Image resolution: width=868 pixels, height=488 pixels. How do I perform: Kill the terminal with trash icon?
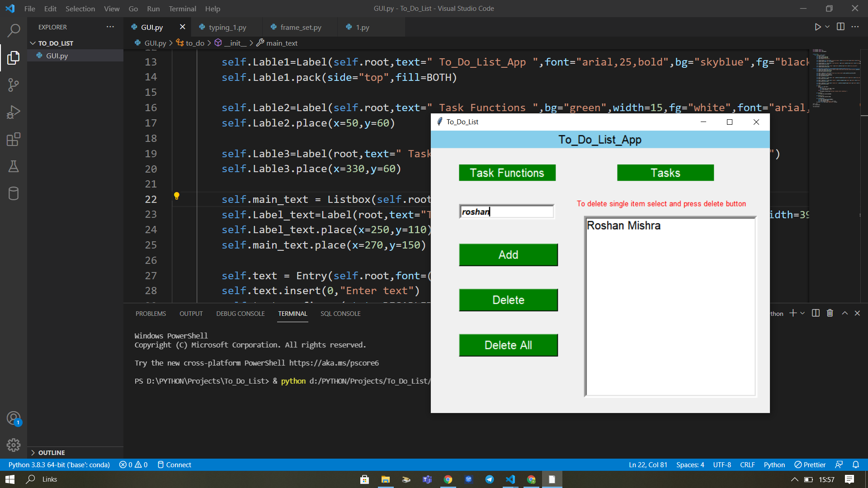830,313
